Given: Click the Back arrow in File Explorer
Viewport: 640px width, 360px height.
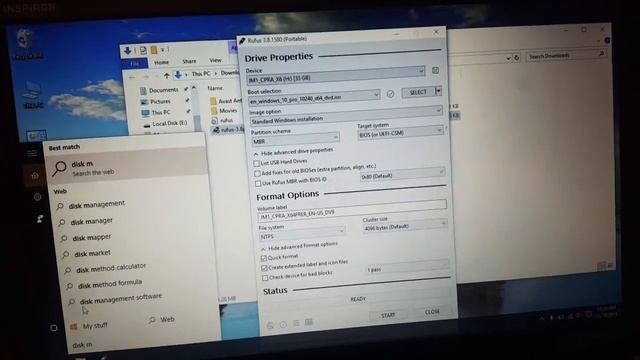Looking at the screenshot, I should click(x=132, y=77).
